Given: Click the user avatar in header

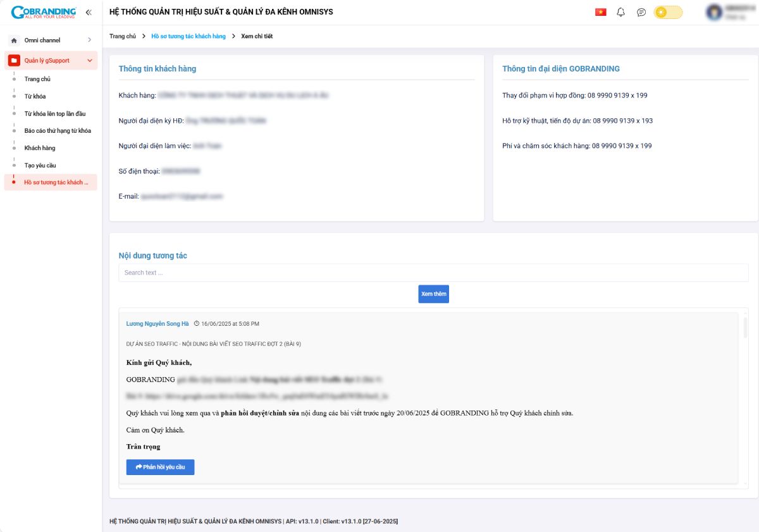Looking at the screenshot, I should [x=714, y=12].
